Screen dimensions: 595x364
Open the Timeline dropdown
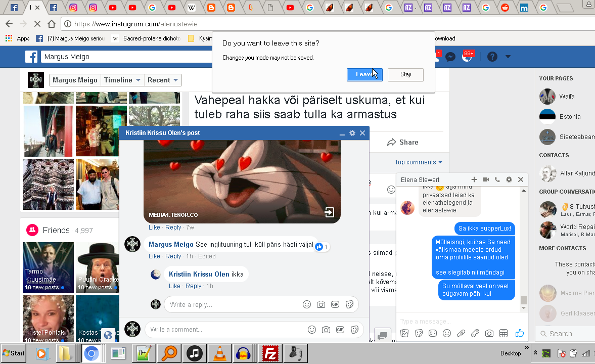(122, 80)
